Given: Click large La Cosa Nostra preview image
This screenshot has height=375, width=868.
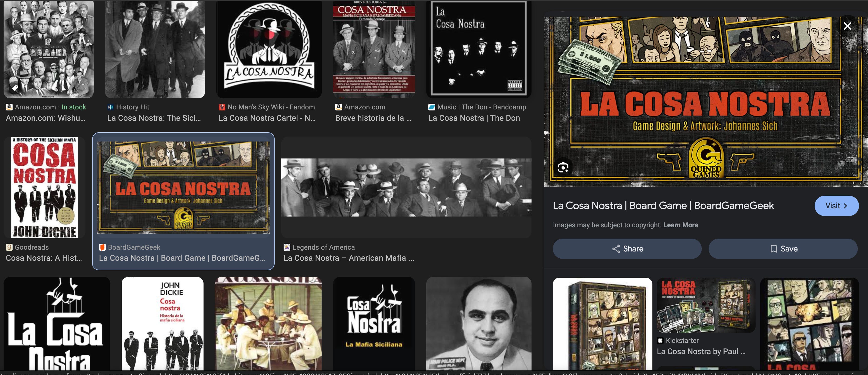Looking at the screenshot, I should pos(706,101).
